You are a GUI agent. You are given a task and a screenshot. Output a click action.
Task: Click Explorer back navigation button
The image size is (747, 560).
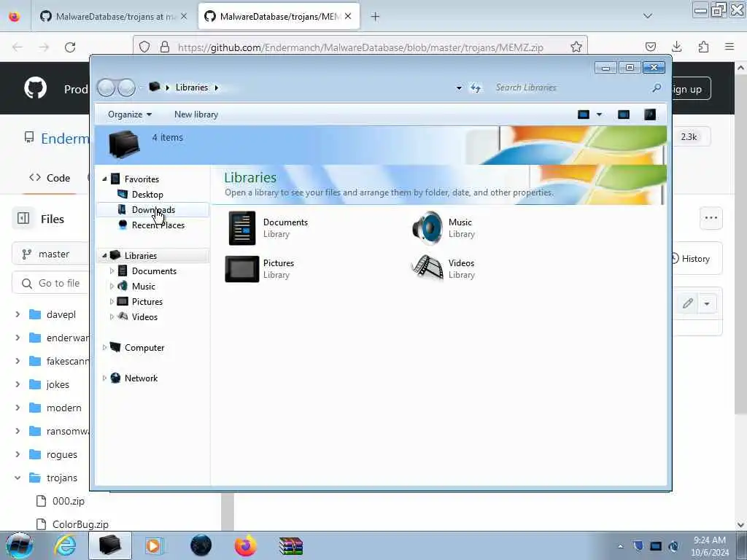107,87
